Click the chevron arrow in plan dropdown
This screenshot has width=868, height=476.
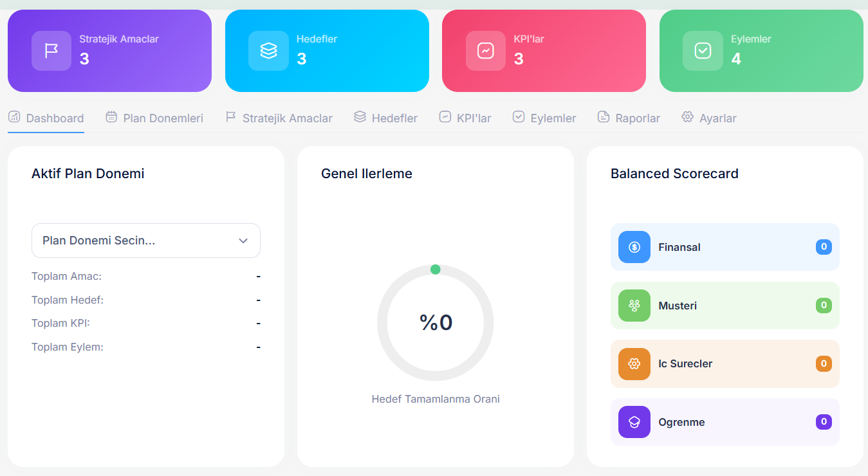[x=243, y=241]
